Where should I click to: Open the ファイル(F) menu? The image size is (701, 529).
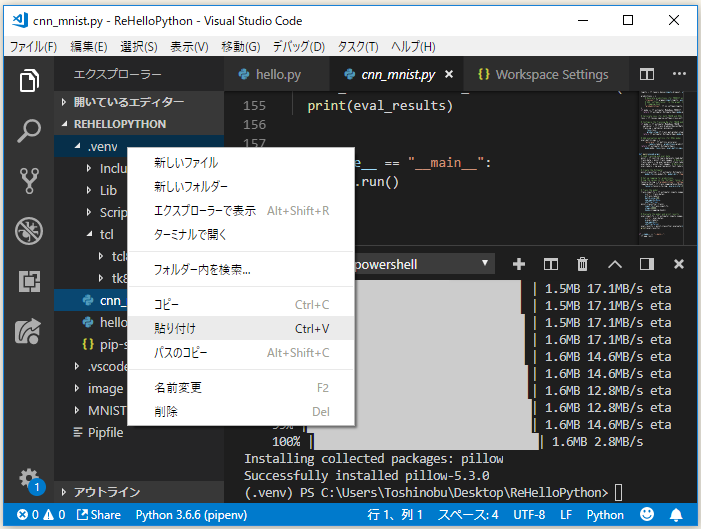pos(34,47)
